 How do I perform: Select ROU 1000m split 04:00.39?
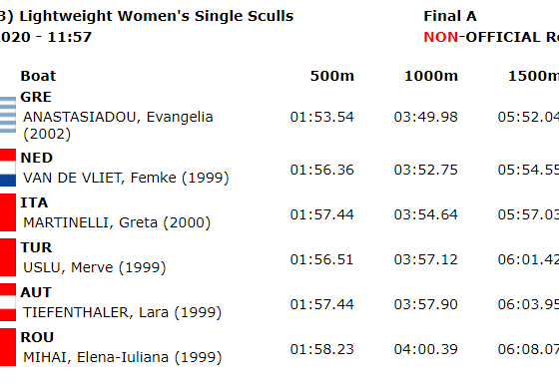tap(425, 349)
